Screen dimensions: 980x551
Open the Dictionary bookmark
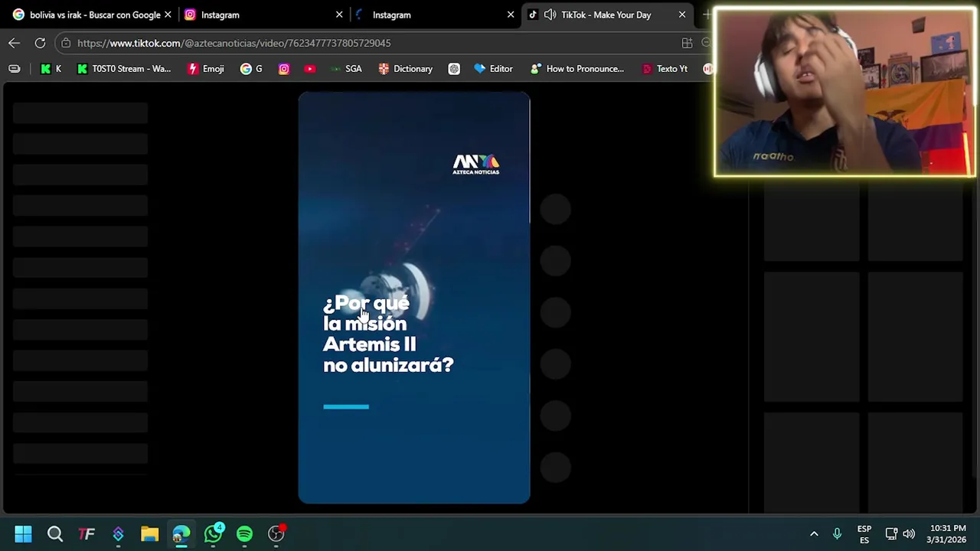tap(406, 69)
